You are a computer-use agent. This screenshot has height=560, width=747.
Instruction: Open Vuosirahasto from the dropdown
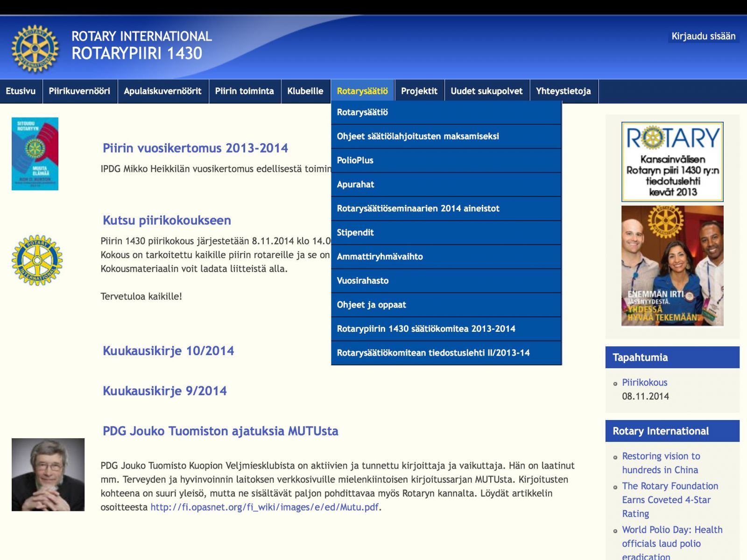[x=446, y=280]
